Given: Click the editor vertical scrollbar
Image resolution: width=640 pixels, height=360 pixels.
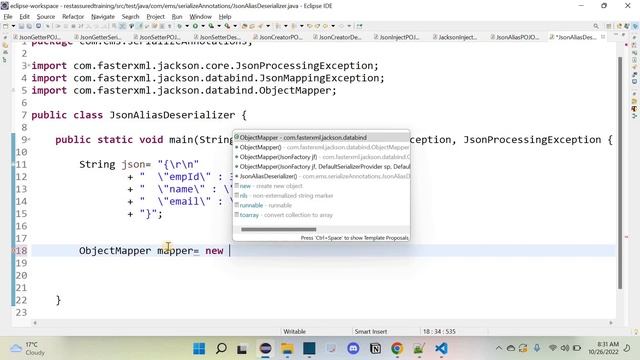Looking at the screenshot, I should [620, 172].
